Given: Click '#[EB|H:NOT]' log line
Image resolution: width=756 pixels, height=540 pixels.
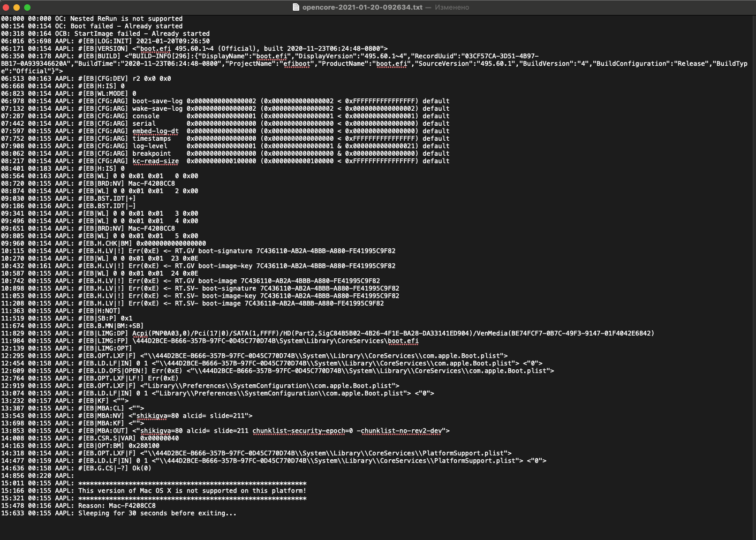Looking at the screenshot, I should [x=61, y=311].
